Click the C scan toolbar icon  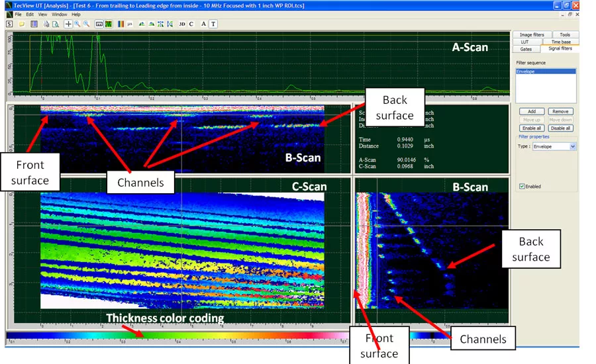[x=191, y=24]
